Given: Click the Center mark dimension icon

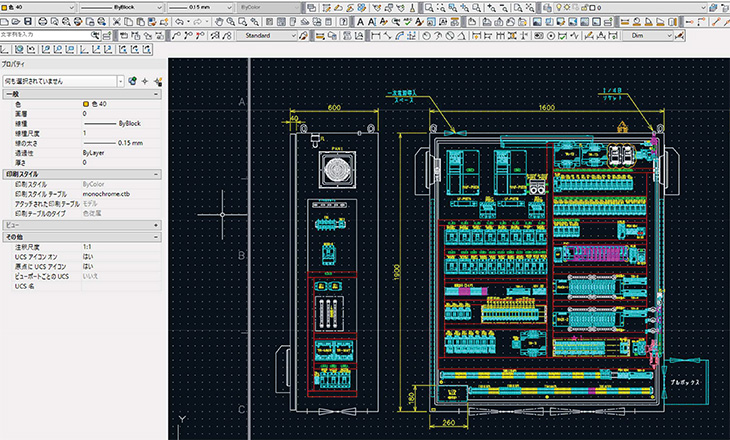Looking at the screenshot, I should tap(551, 35).
